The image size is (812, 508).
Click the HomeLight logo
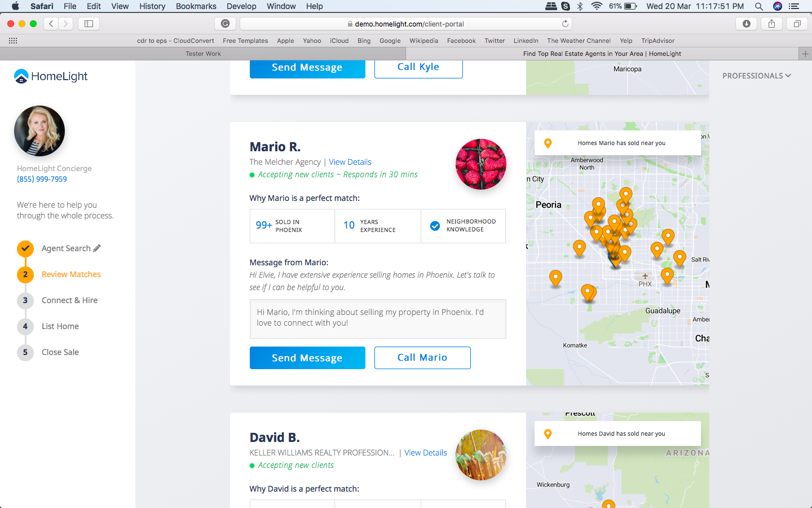tap(51, 76)
